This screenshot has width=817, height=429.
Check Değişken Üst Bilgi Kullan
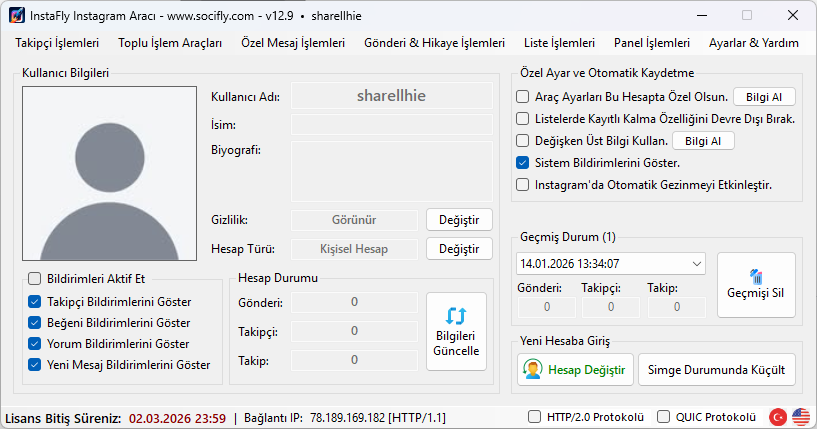[x=522, y=141]
